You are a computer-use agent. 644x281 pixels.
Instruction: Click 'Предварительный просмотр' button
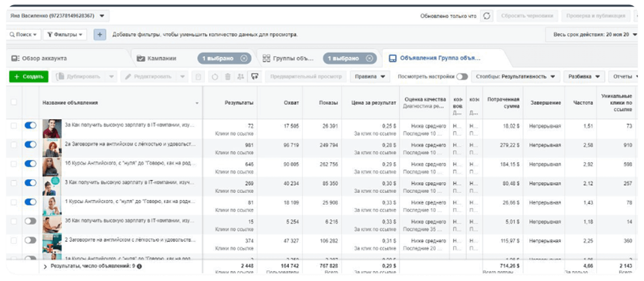coord(306,76)
